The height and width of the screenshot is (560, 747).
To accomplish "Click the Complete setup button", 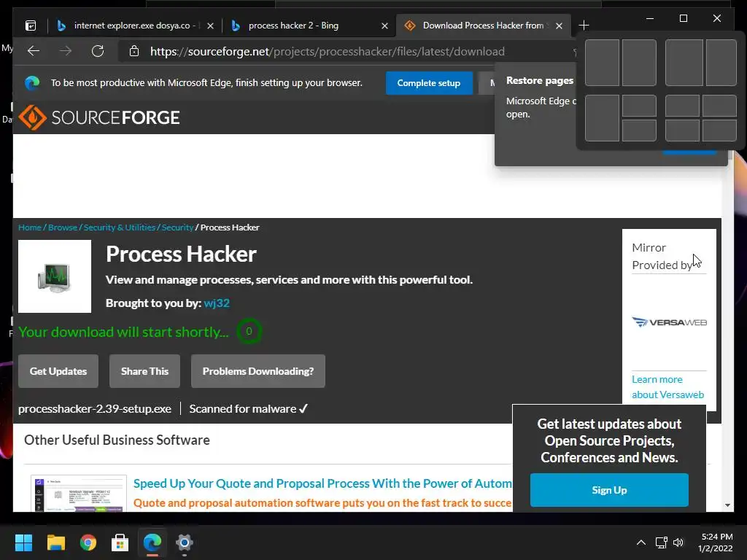I will tap(429, 83).
